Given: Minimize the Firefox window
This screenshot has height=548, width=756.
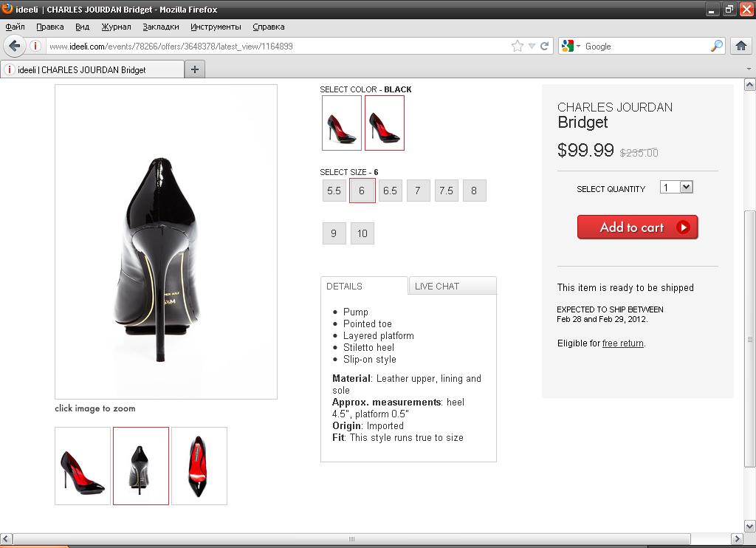Looking at the screenshot, I should pos(712,9).
